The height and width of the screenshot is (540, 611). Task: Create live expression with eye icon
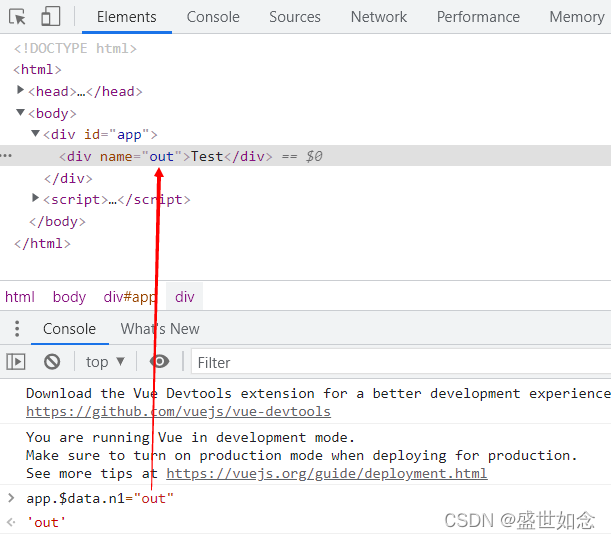(x=159, y=362)
